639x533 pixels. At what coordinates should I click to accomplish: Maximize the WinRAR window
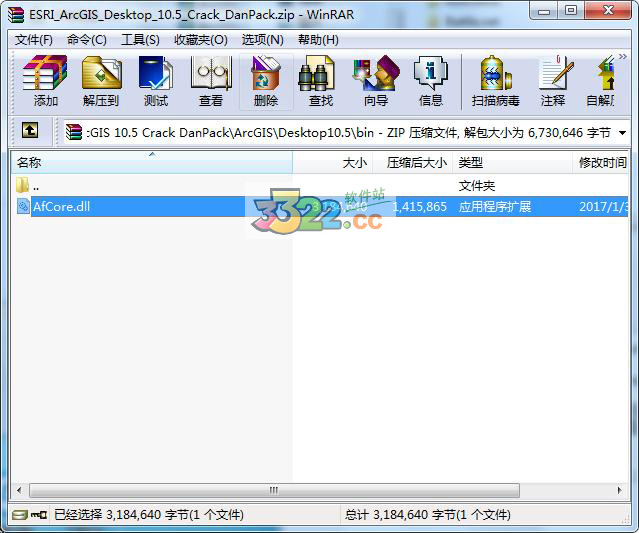tap(571, 11)
